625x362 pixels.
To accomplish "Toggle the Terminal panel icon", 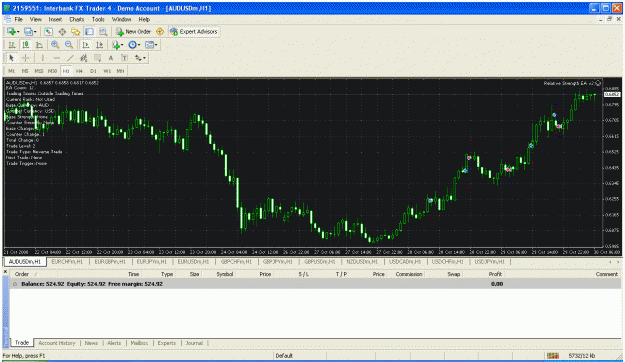I will click(x=89, y=31).
